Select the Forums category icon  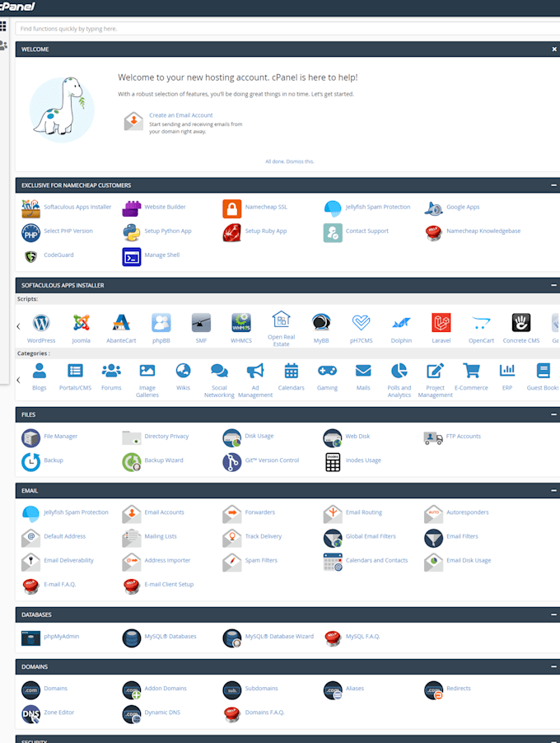[x=111, y=371]
